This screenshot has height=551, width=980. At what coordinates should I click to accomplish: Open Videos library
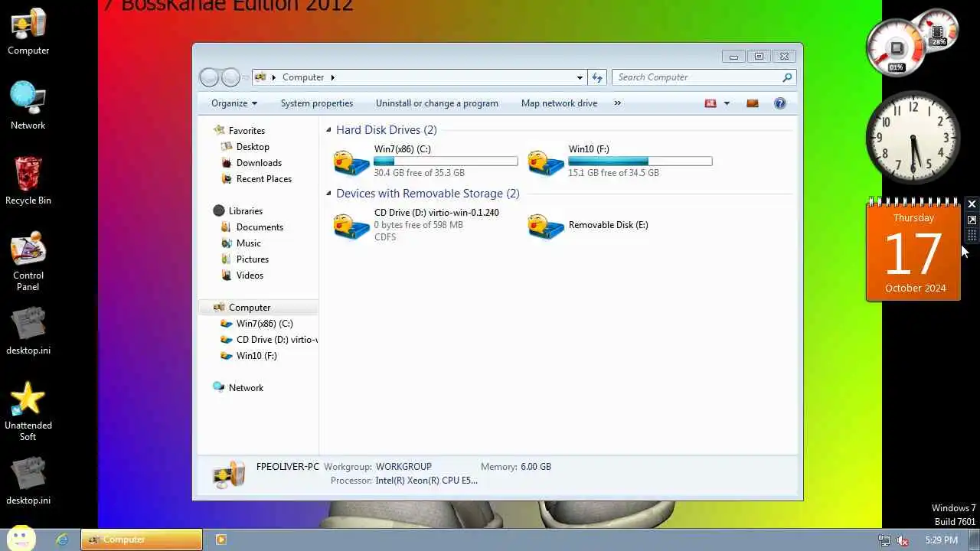pyautogui.click(x=250, y=275)
